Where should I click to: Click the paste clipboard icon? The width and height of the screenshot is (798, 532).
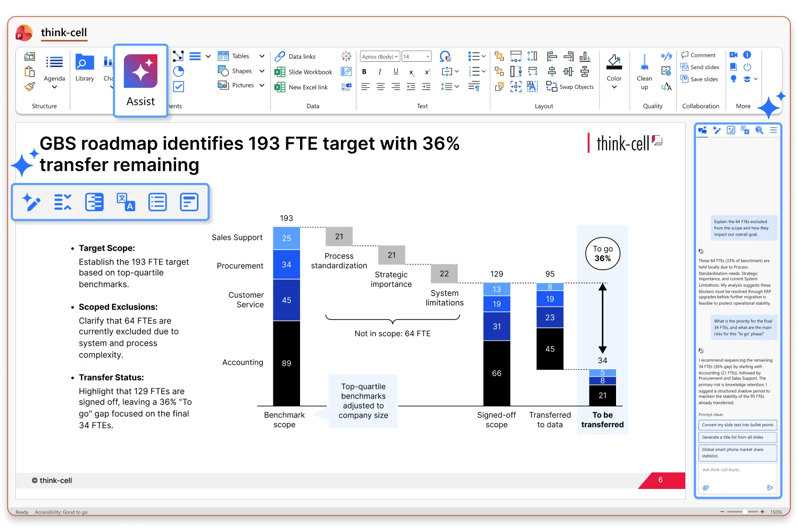pyautogui.click(x=30, y=71)
